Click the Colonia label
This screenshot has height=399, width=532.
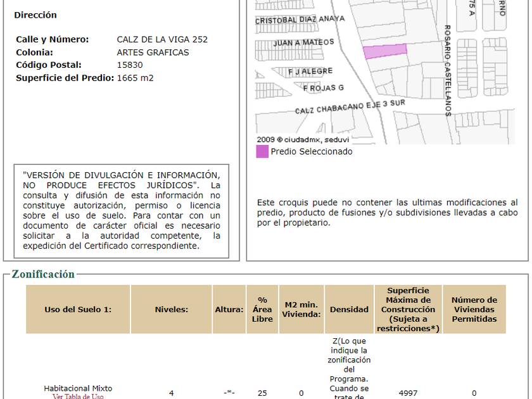coord(35,53)
